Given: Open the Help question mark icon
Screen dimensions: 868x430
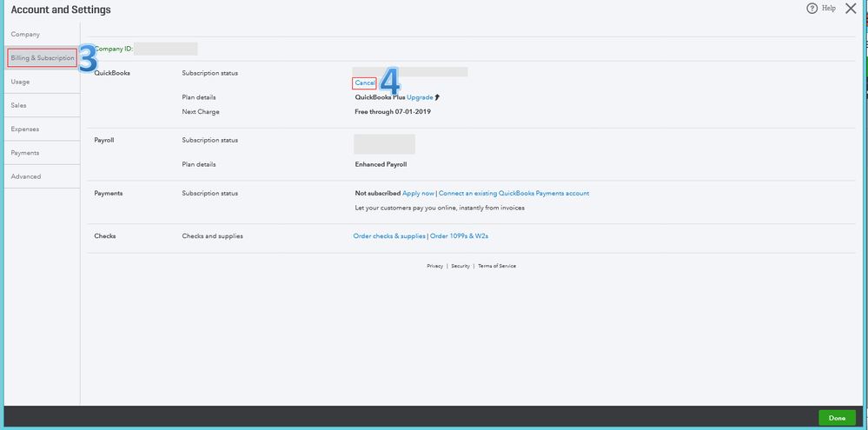Looking at the screenshot, I should 812,9.
